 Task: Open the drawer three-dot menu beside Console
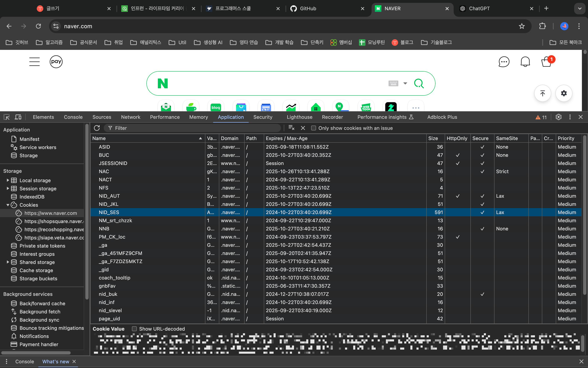(7, 361)
